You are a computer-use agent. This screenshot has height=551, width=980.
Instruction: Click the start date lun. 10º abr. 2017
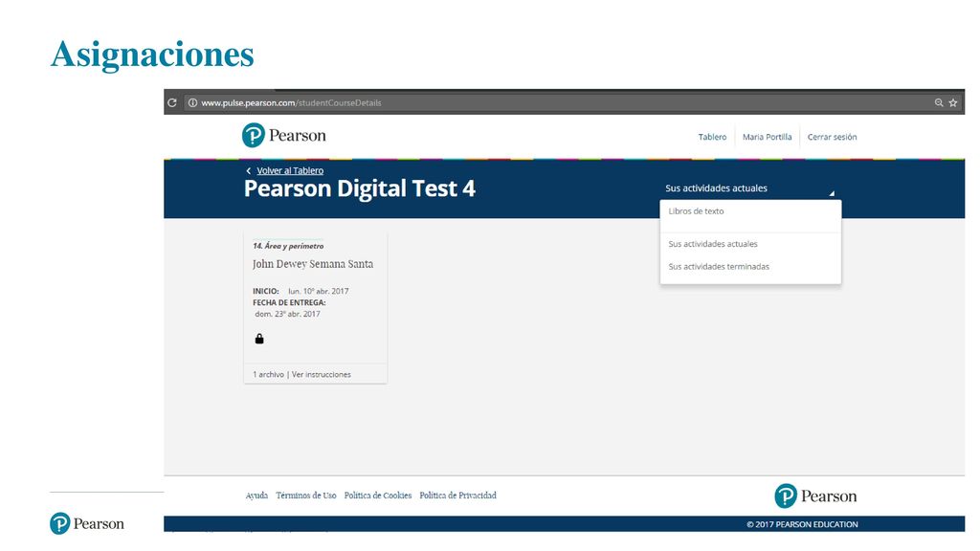318,291
